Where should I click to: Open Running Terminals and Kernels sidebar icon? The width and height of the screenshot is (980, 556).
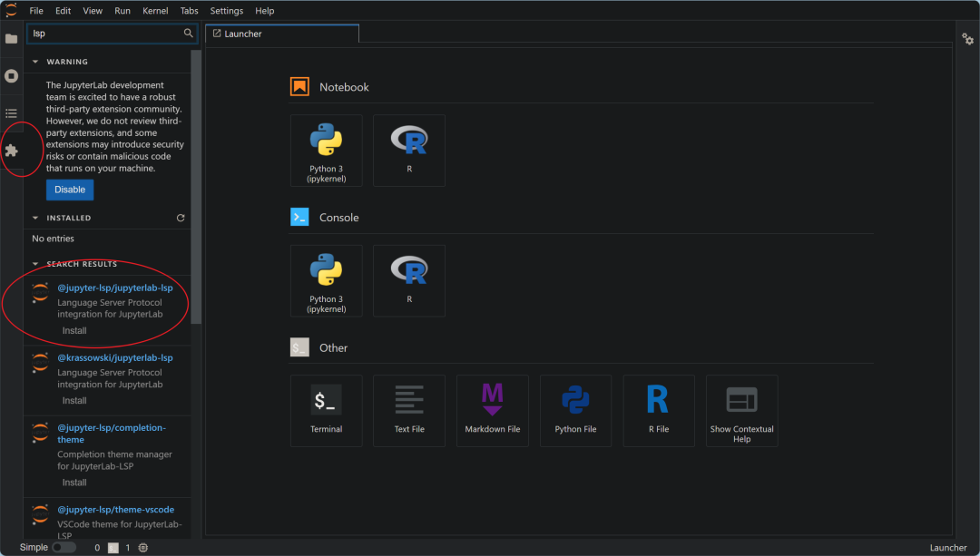tap(11, 76)
